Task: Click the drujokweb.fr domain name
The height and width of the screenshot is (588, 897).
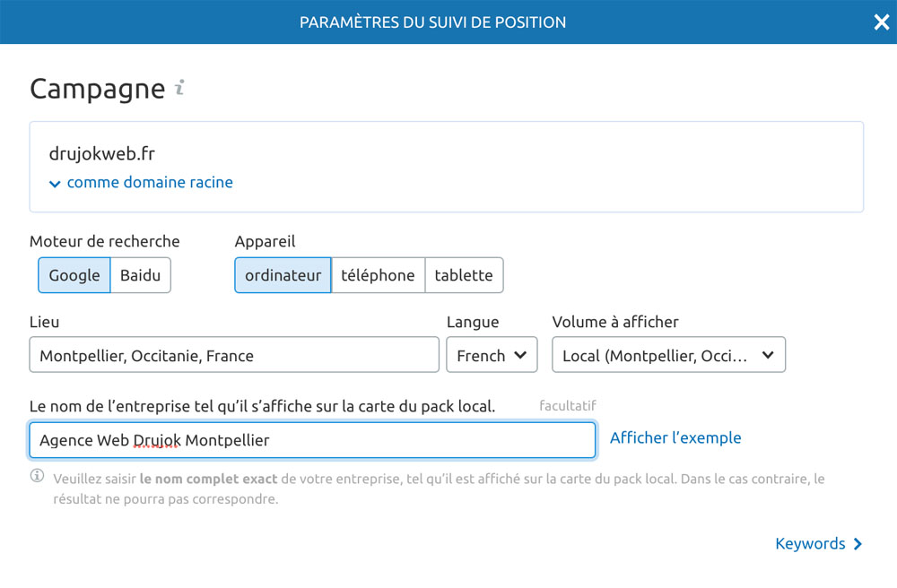Action: tap(102, 153)
